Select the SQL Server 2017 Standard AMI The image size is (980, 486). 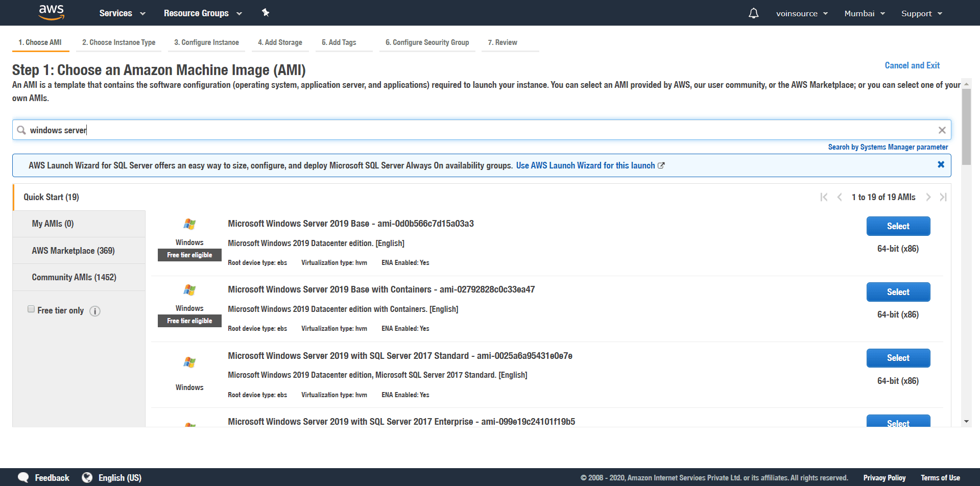click(x=898, y=358)
